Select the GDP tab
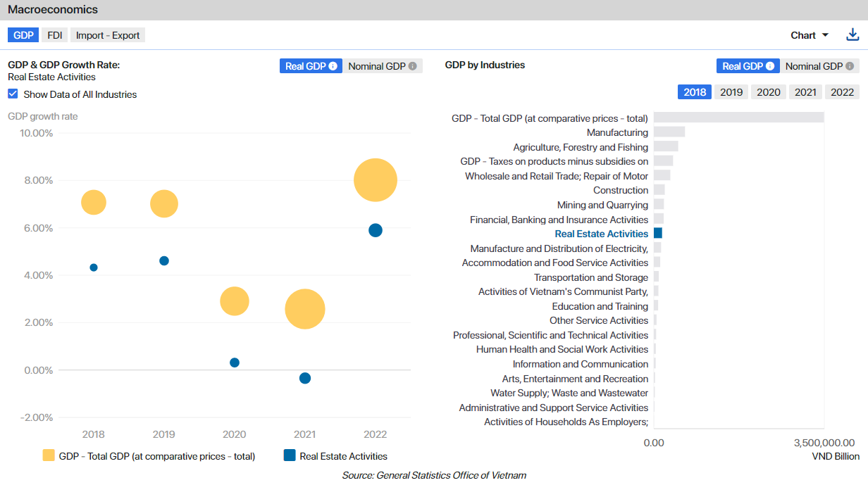This screenshot has height=485, width=868. pos(23,35)
